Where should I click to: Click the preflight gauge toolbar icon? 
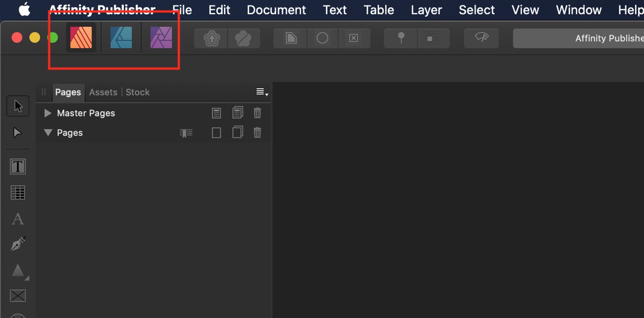click(x=481, y=38)
